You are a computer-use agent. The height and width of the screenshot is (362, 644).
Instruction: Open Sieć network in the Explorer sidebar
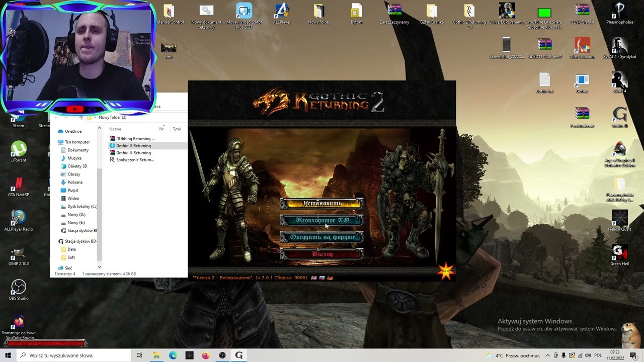pyautogui.click(x=65, y=268)
